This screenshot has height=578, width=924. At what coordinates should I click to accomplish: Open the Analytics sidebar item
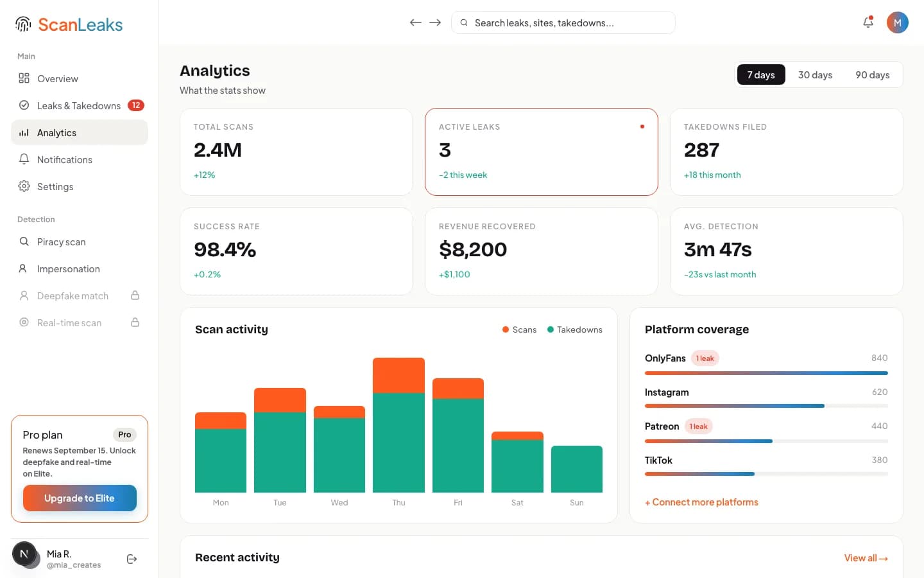[x=80, y=132]
